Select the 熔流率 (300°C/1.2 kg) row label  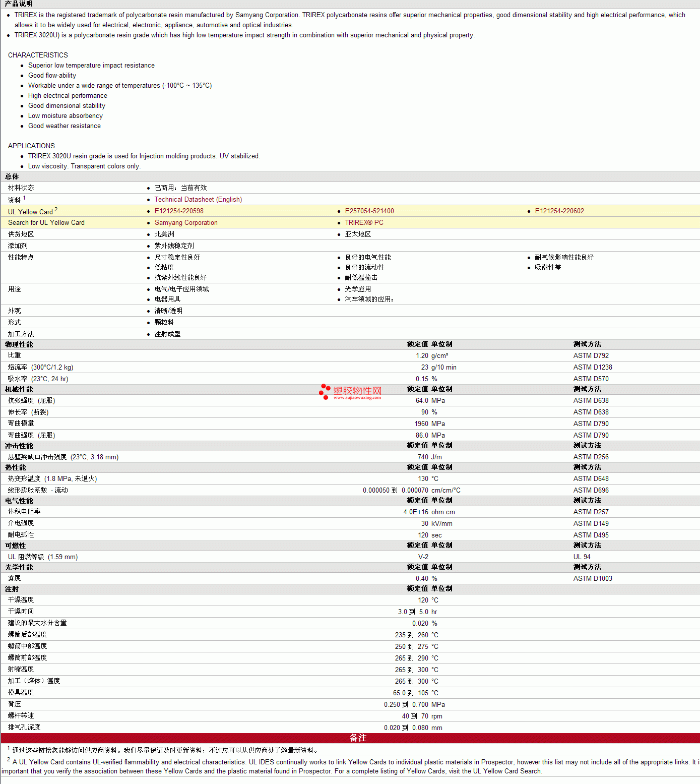(x=40, y=368)
